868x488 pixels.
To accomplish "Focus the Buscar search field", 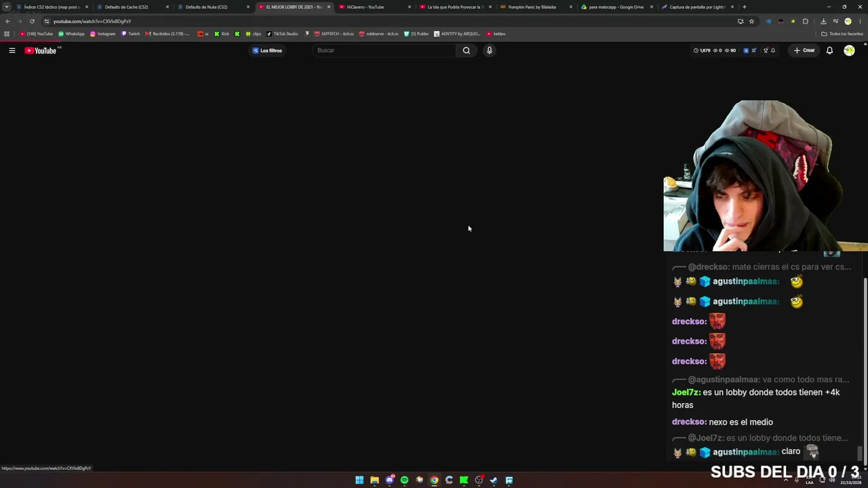I will click(385, 50).
